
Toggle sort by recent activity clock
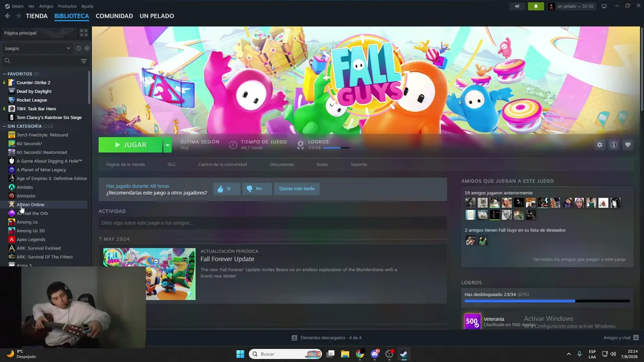[78, 48]
